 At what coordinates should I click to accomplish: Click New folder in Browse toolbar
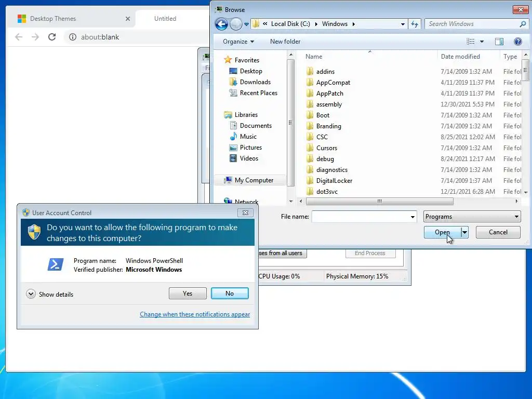285,42
